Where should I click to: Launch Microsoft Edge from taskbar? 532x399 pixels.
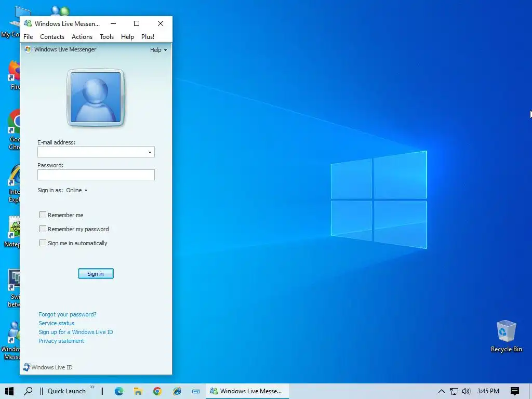tap(119, 391)
